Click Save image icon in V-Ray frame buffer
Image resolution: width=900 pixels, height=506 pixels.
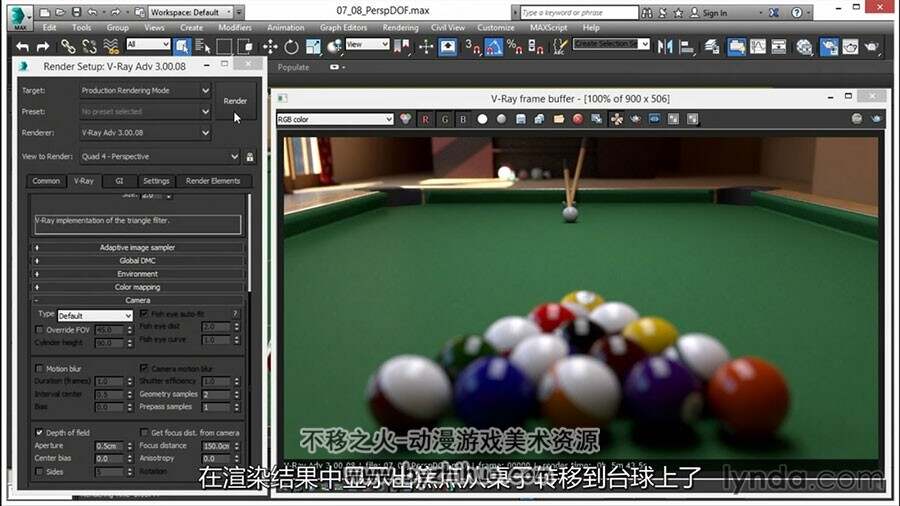coord(521,119)
